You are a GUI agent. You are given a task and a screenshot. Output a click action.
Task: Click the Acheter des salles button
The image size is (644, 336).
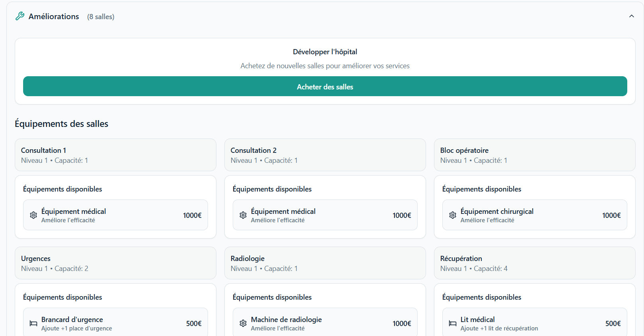coord(325,87)
